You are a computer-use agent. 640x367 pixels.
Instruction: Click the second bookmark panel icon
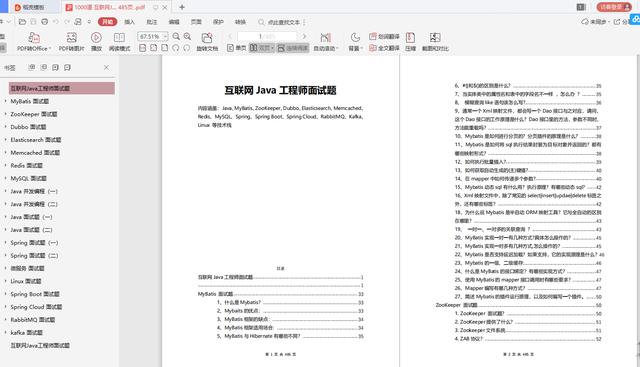(43, 67)
